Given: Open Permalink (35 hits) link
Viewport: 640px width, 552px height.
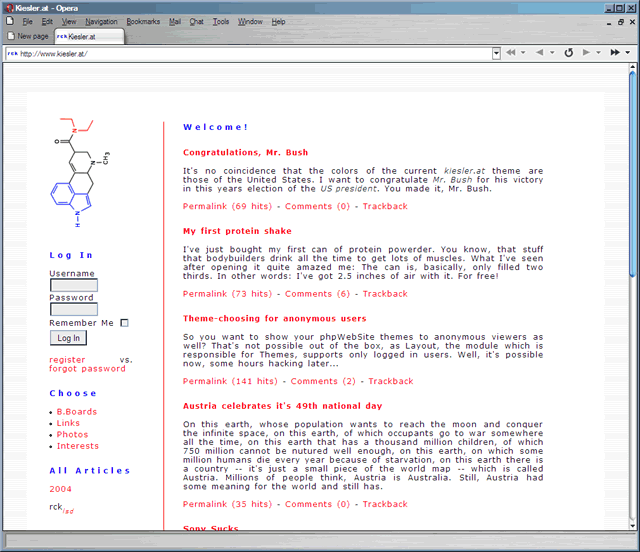Looking at the screenshot, I should 227,504.
